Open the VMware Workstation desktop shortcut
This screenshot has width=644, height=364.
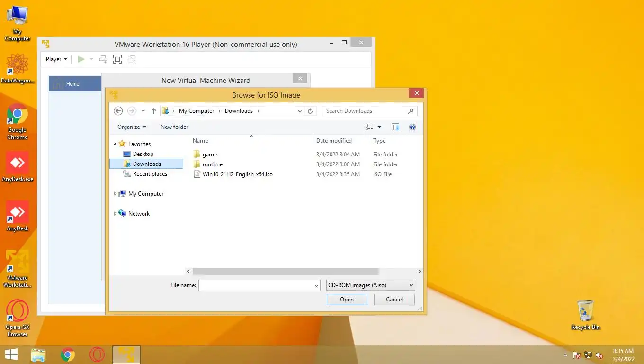point(18,269)
